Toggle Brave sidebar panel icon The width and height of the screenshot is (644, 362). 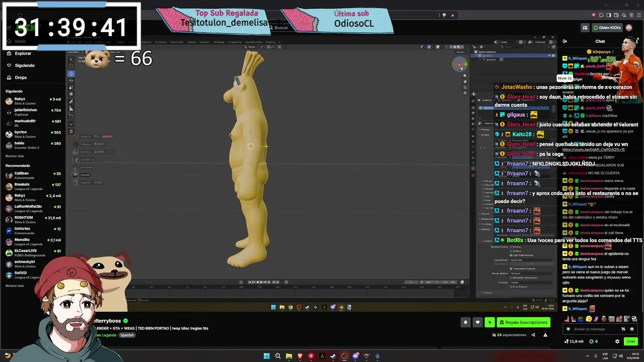pos(609,15)
